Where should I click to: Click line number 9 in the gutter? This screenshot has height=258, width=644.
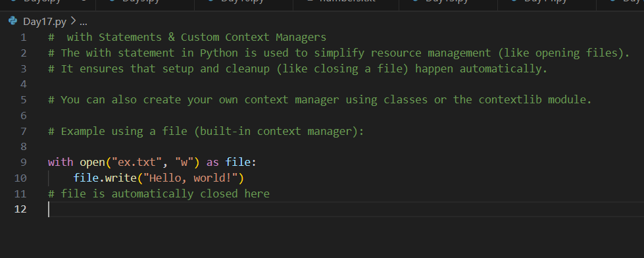23,163
